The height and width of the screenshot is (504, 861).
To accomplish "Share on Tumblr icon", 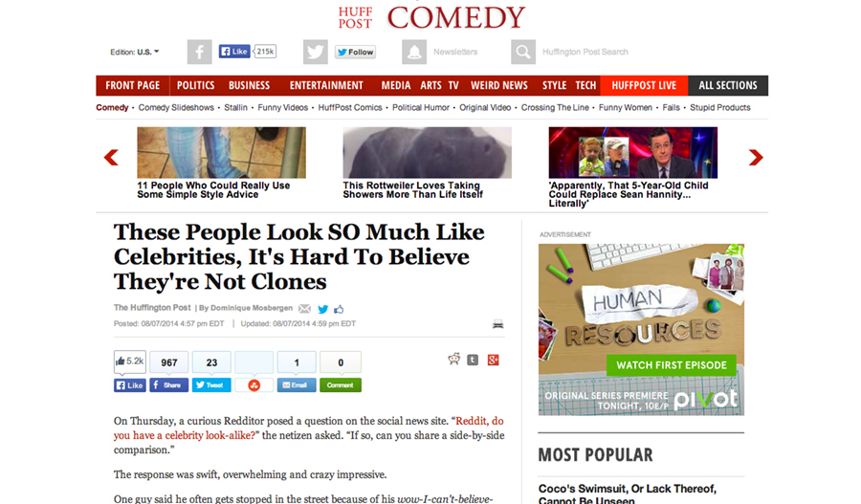I will (x=473, y=361).
